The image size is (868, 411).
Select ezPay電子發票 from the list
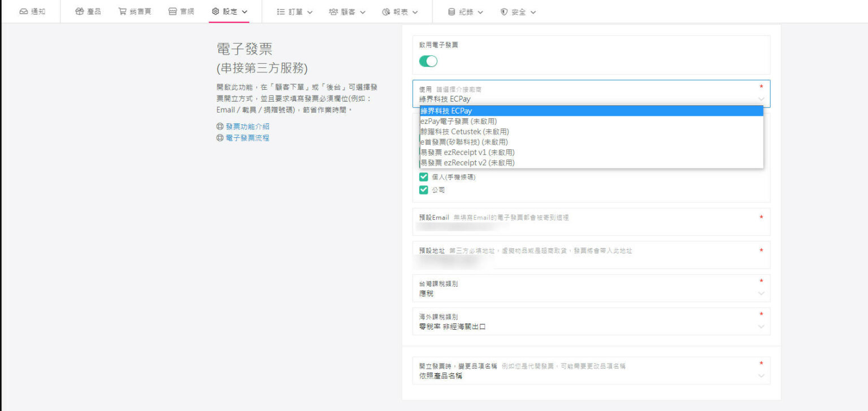point(459,122)
